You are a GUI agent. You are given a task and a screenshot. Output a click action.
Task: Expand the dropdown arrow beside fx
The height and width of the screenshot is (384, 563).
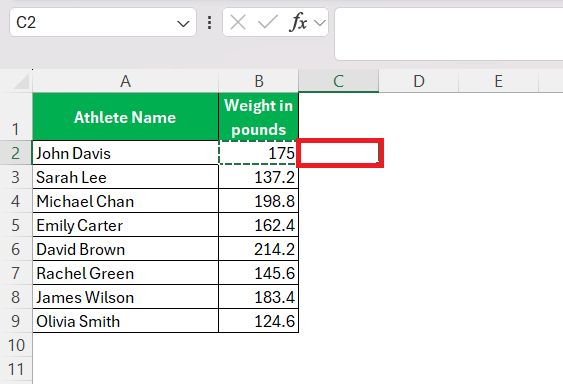pyautogui.click(x=320, y=23)
